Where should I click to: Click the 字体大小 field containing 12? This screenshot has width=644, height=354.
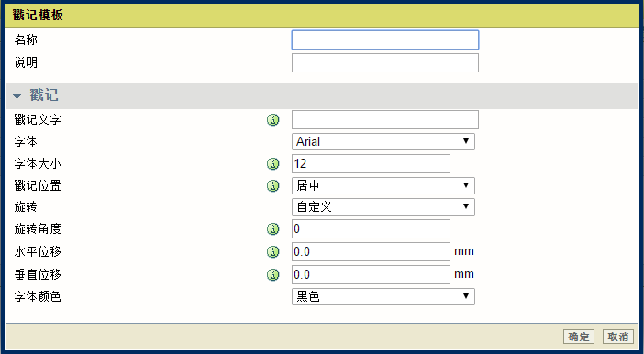[x=371, y=164]
